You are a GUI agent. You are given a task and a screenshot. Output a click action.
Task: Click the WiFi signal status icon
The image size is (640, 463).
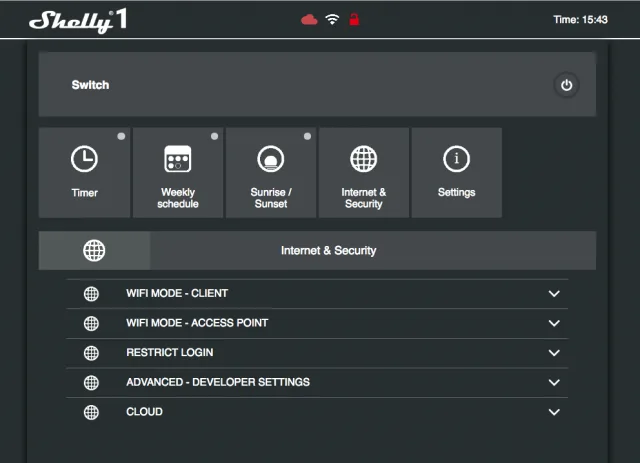tap(332, 20)
